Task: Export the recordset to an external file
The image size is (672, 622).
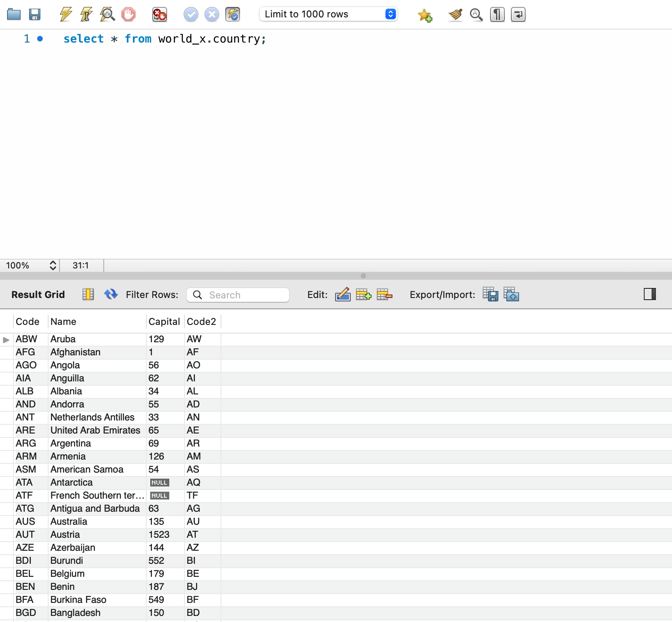Action: 490,294
